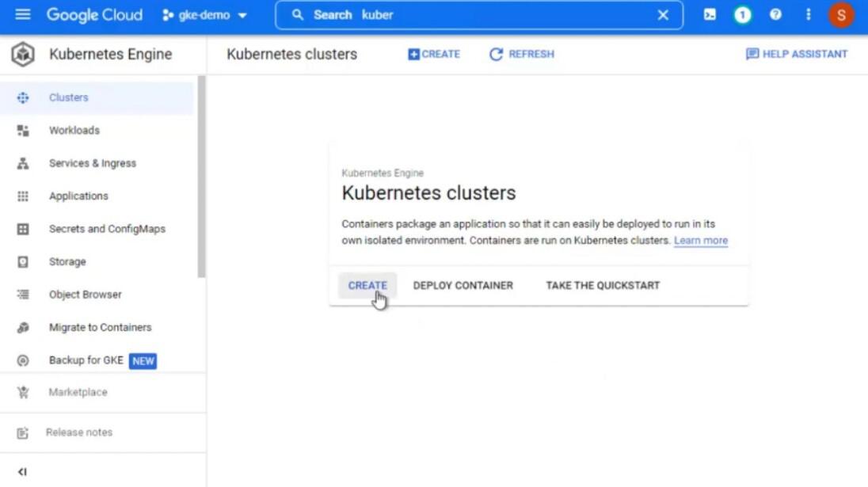The width and height of the screenshot is (868, 487).
Task: Open Migrate to Containers
Action: pos(101,328)
